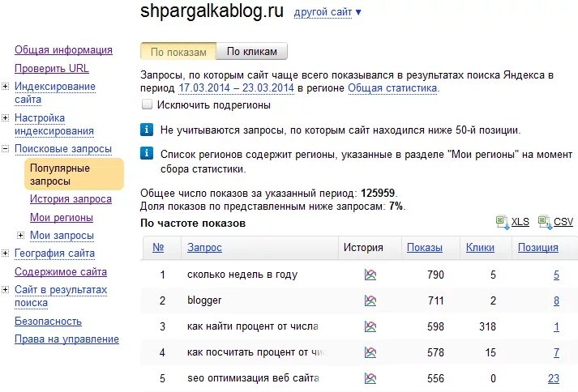Expand the «Мои запросы» subsection
Image resolution: width=578 pixels, height=392 pixels.
[20, 235]
